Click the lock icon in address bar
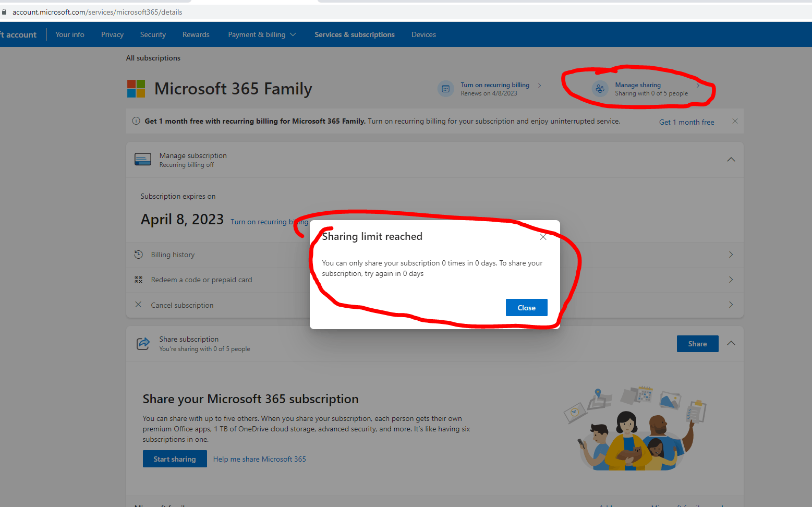The height and width of the screenshot is (507, 812). [x=4, y=12]
